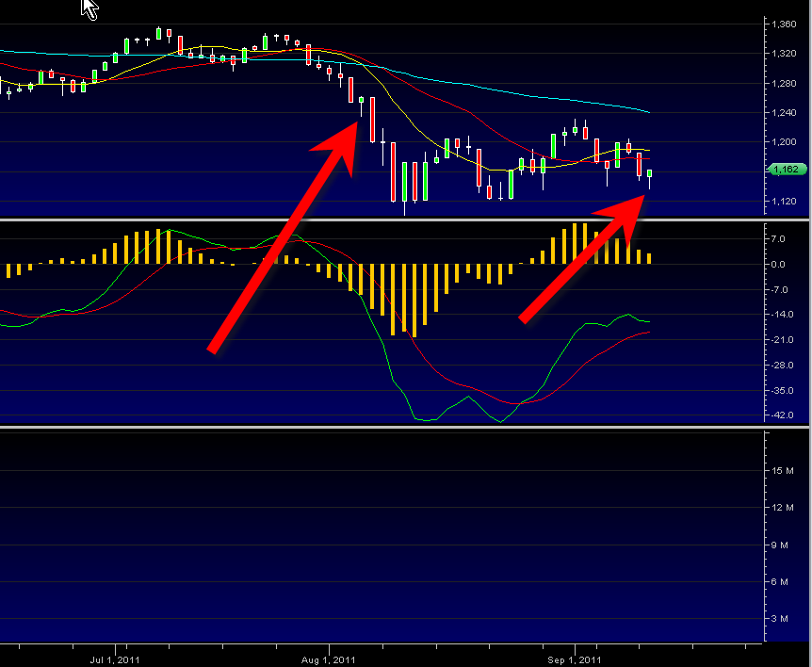Select the 1,320 price axis label
This screenshot has height=667, width=812.
click(784, 54)
